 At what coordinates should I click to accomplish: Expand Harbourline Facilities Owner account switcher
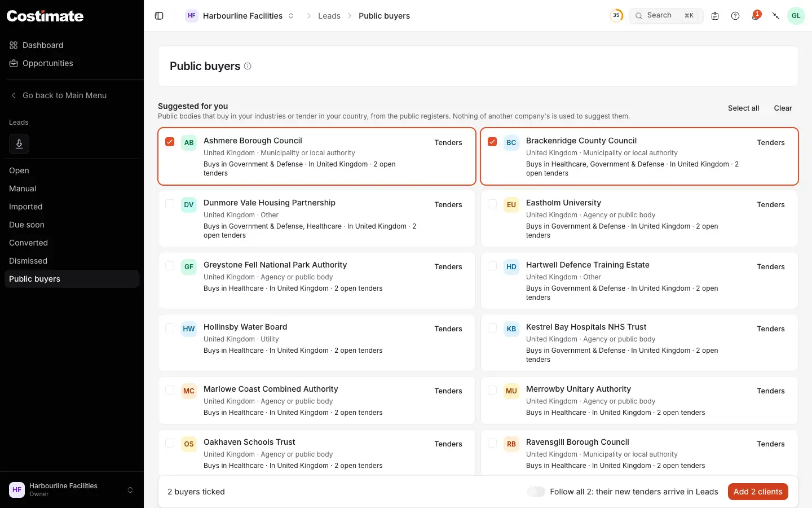click(x=72, y=490)
